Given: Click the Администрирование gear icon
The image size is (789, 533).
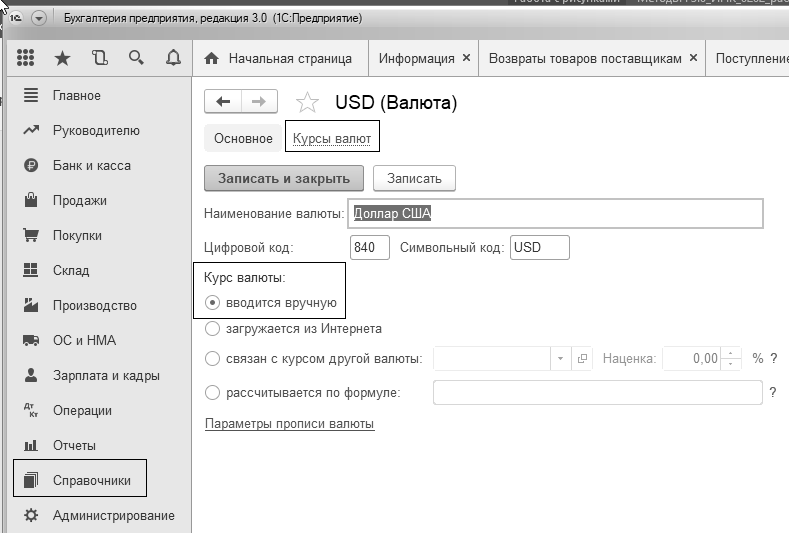Looking at the screenshot, I should (x=31, y=515).
